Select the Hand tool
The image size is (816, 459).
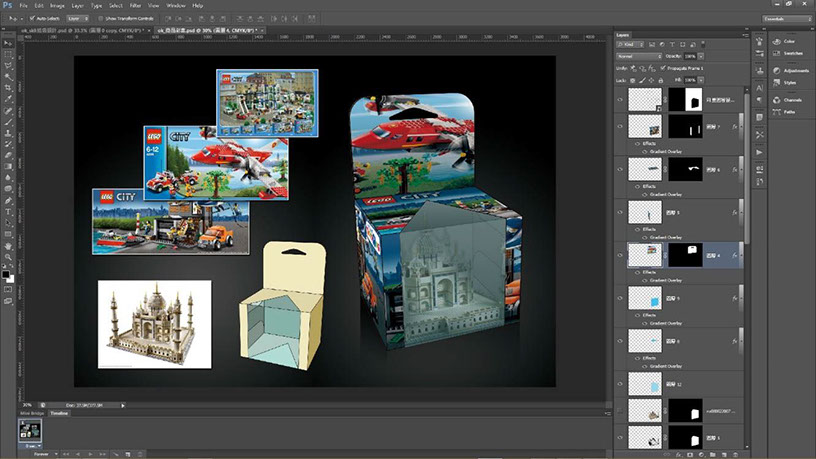[x=8, y=245]
